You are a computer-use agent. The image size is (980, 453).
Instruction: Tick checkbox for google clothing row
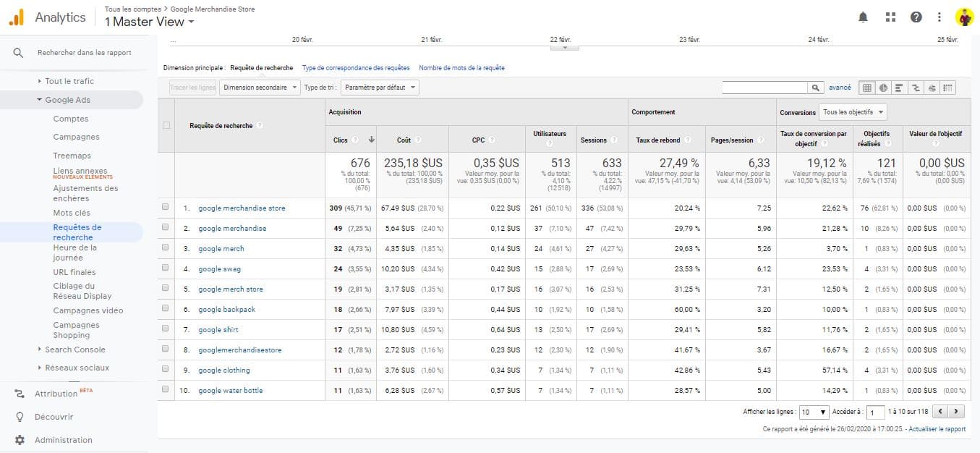pyautogui.click(x=166, y=370)
